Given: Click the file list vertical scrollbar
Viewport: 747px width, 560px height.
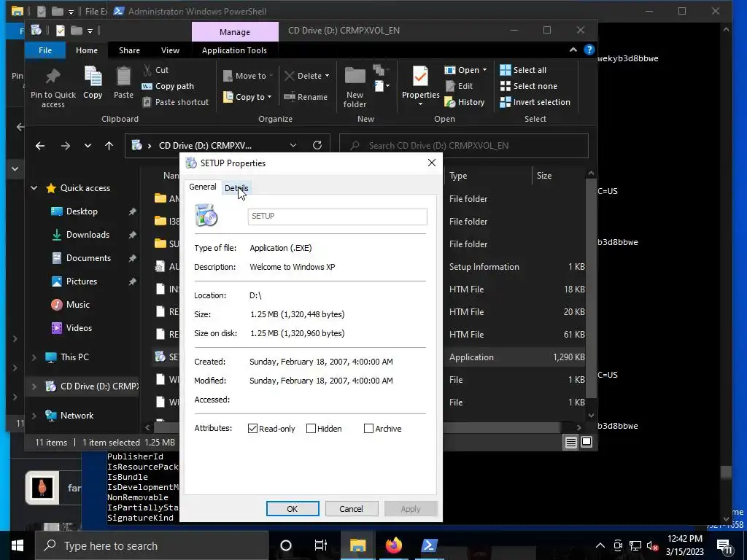Looking at the screenshot, I should point(591,289).
